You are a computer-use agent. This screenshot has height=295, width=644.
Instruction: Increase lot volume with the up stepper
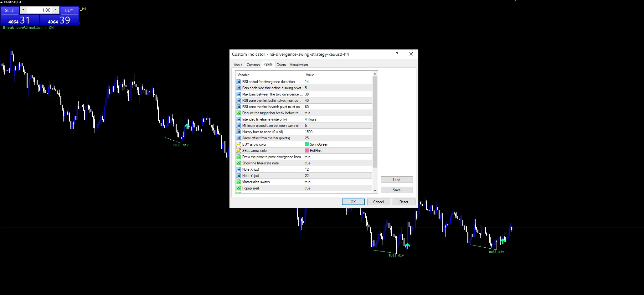coord(55,10)
